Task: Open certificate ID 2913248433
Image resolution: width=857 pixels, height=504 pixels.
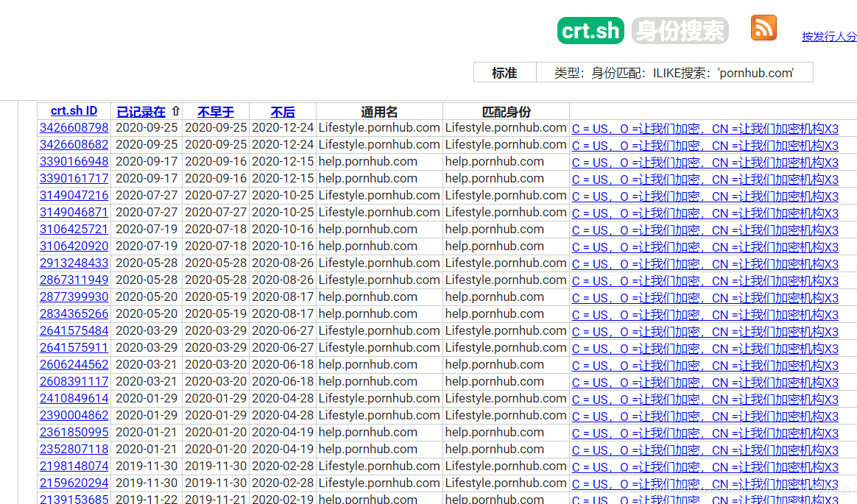Action: [74, 263]
